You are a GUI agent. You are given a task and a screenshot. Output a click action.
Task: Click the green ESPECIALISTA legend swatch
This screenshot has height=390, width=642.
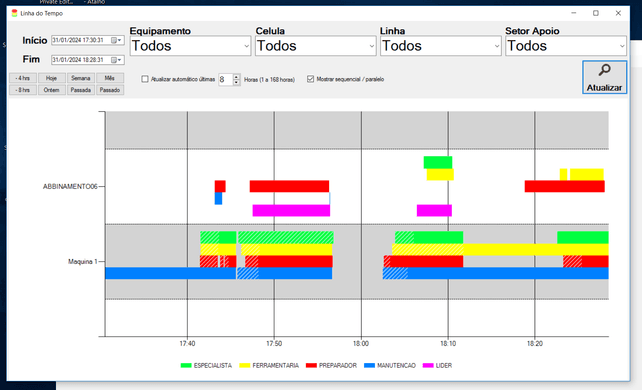tap(186, 365)
